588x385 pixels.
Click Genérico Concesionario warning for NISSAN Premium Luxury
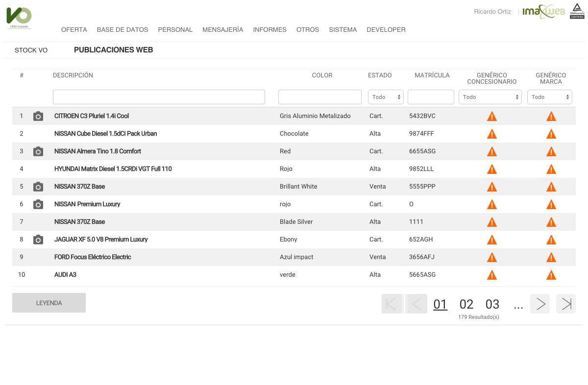pos(492,204)
